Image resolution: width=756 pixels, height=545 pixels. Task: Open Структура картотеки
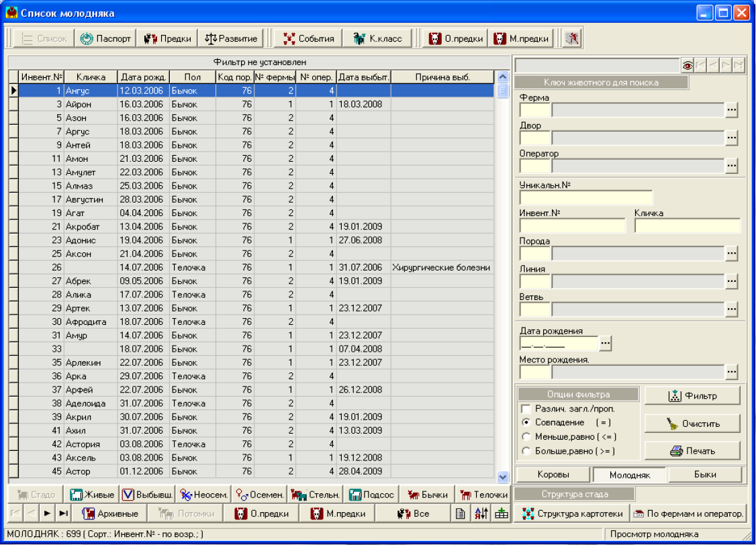(572, 513)
